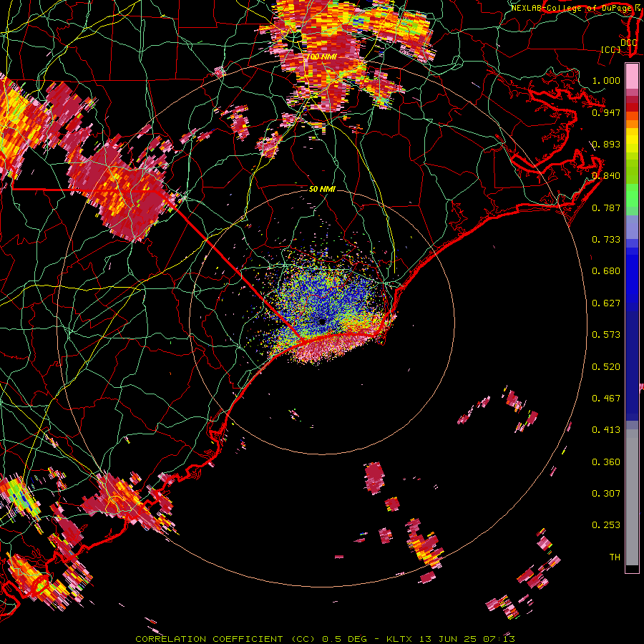
Task: Select the 0.307 scale value
Action: point(606,494)
